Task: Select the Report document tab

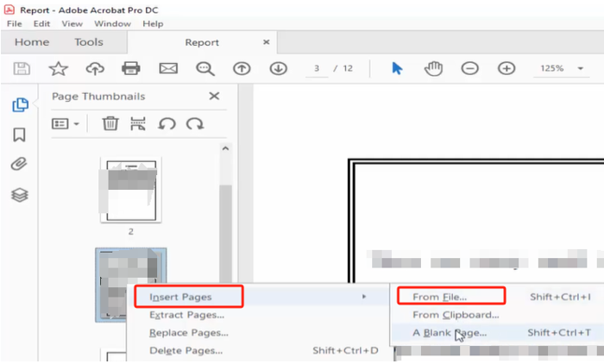Action: pyautogui.click(x=202, y=42)
